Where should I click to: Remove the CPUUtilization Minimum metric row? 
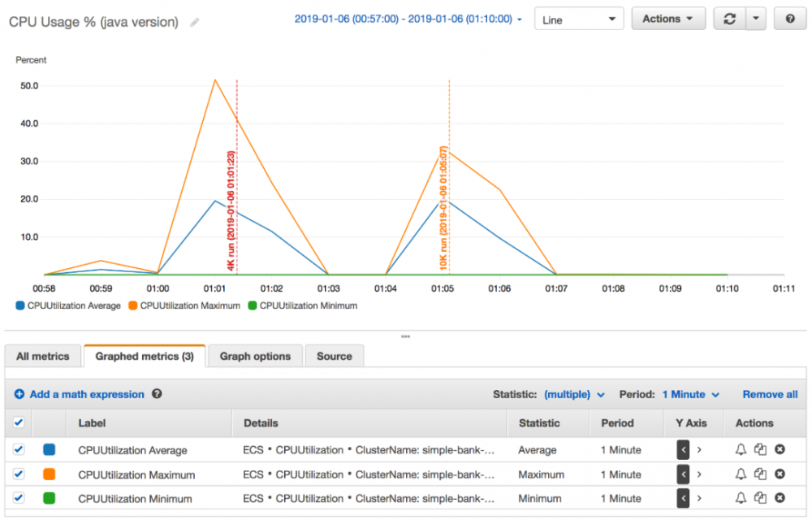point(780,498)
